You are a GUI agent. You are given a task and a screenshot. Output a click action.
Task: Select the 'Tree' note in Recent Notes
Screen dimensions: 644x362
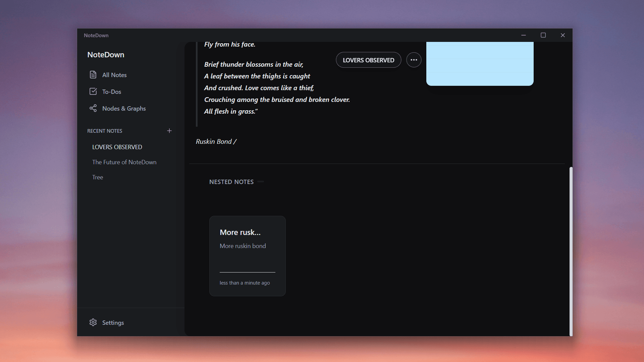tap(97, 177)
